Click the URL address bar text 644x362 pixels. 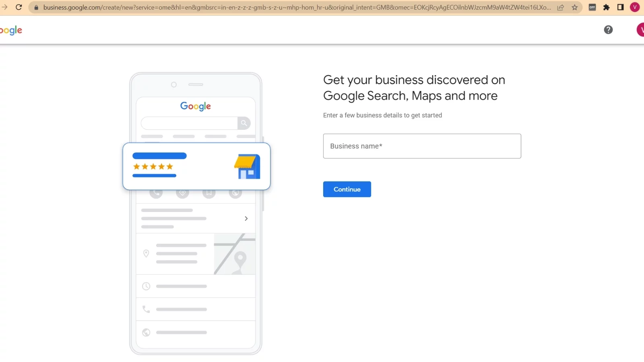click(x=297, y=7)
